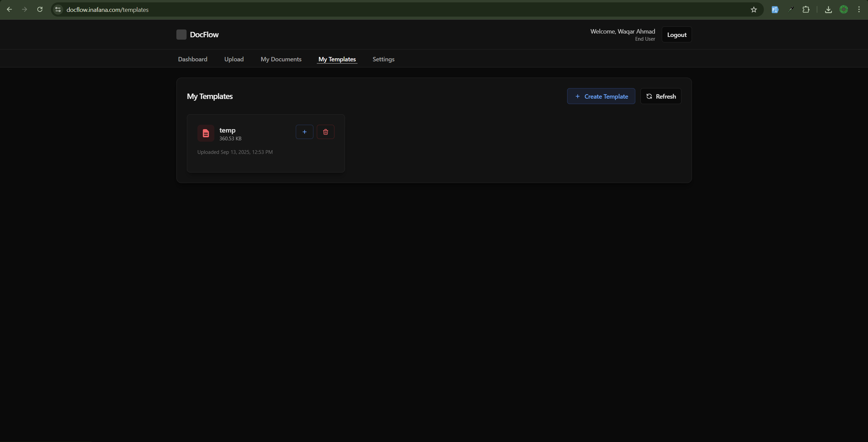Image resolution: width=868 pixels, height=442 pixels.
Task: Switch to the Dashboard tab
Action: [x=192, y=59]
